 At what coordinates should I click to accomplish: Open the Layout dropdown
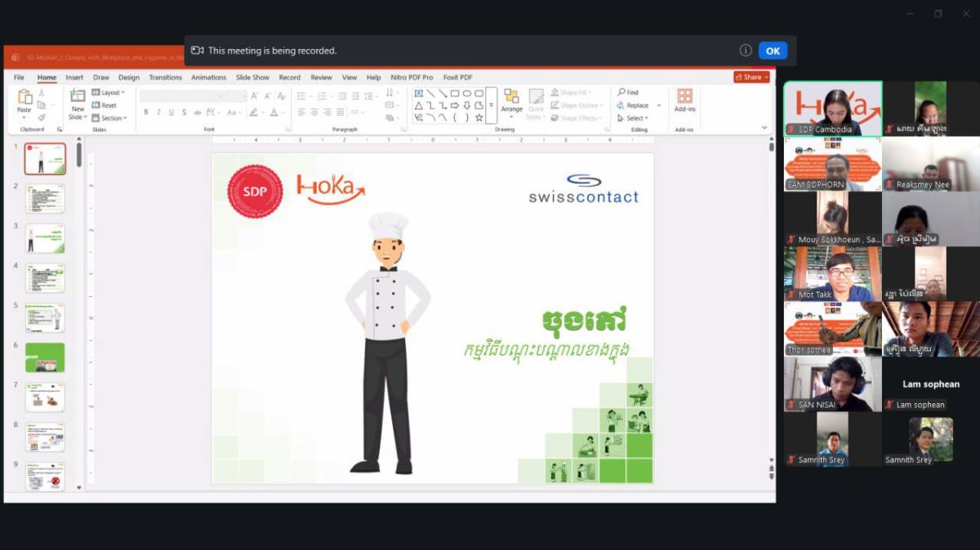point(108,92)
